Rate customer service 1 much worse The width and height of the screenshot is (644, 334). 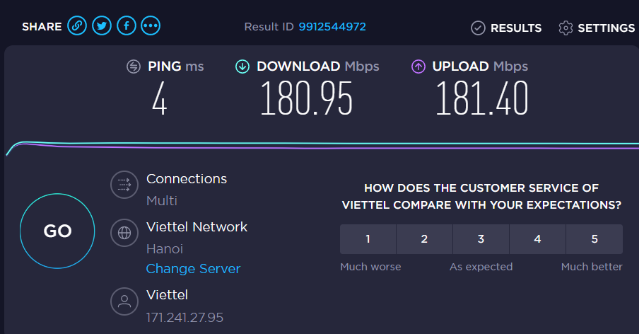[368, 239]
